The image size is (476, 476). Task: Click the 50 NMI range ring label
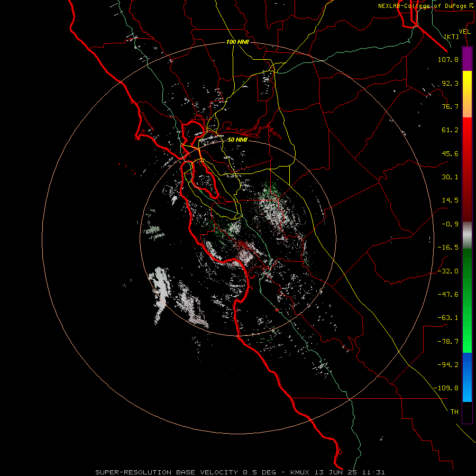point(237,140)
